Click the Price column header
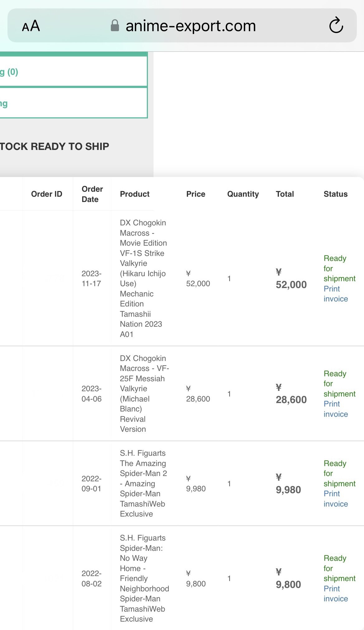Image resolution: width=364 pixels, height=630 pixels. coord(196,194)
